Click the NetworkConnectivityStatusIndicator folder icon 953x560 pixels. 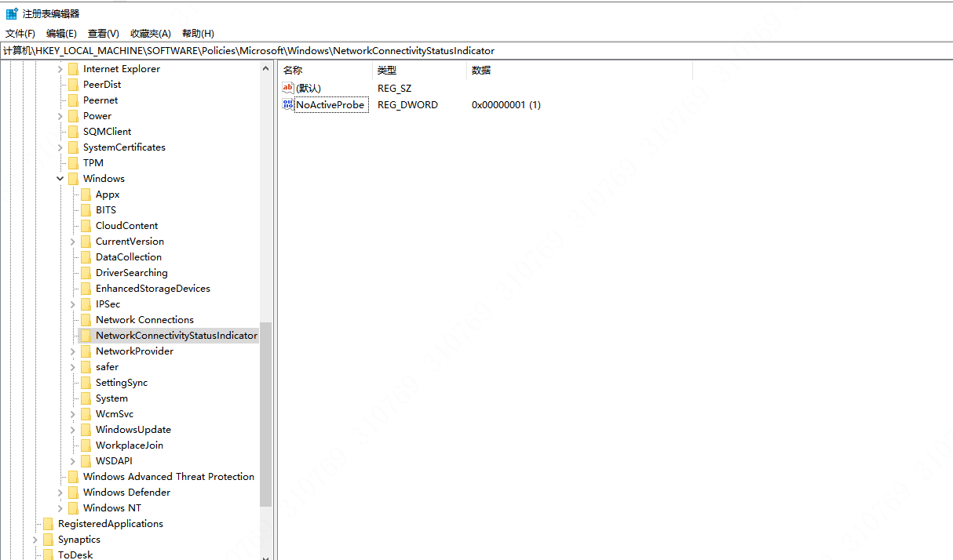point(86,336)
